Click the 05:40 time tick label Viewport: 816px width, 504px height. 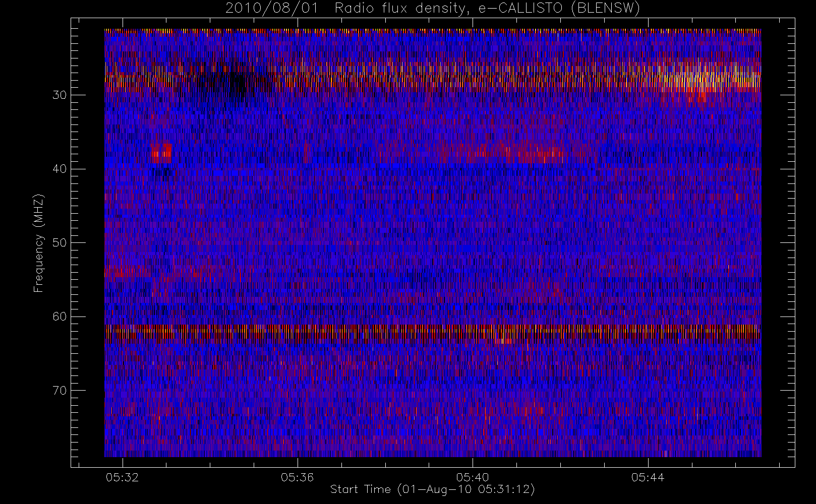(473, 477)
